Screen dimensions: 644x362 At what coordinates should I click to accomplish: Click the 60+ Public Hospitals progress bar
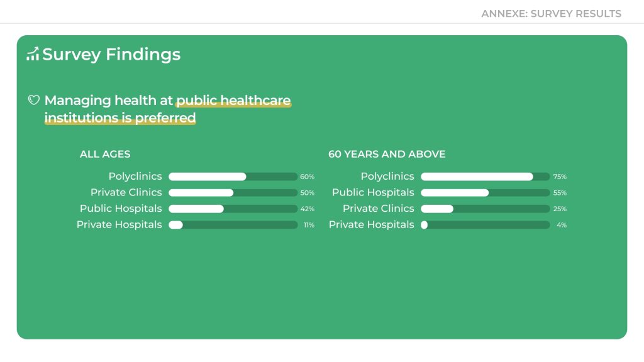485,193
